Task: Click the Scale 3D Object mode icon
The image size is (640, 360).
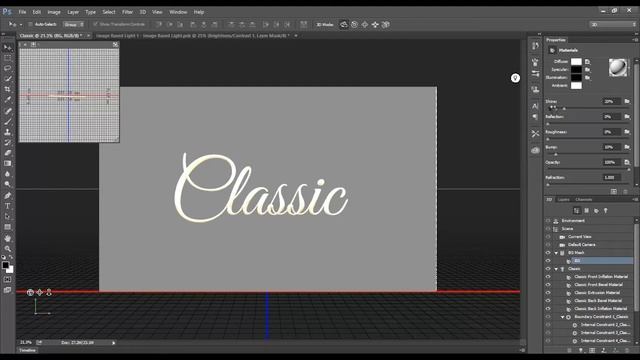Action: [x=386, y=24]
